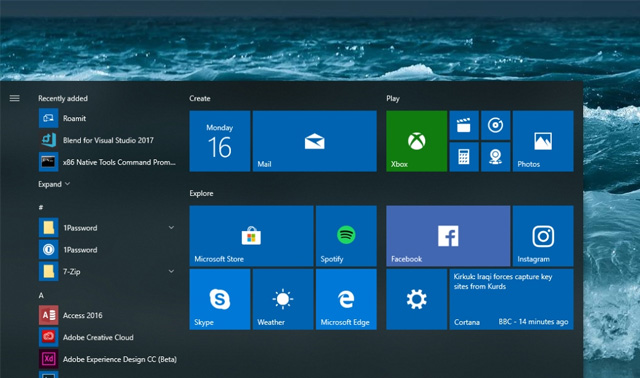
Task: Click the Explore group heading
Action: [201, 193]
